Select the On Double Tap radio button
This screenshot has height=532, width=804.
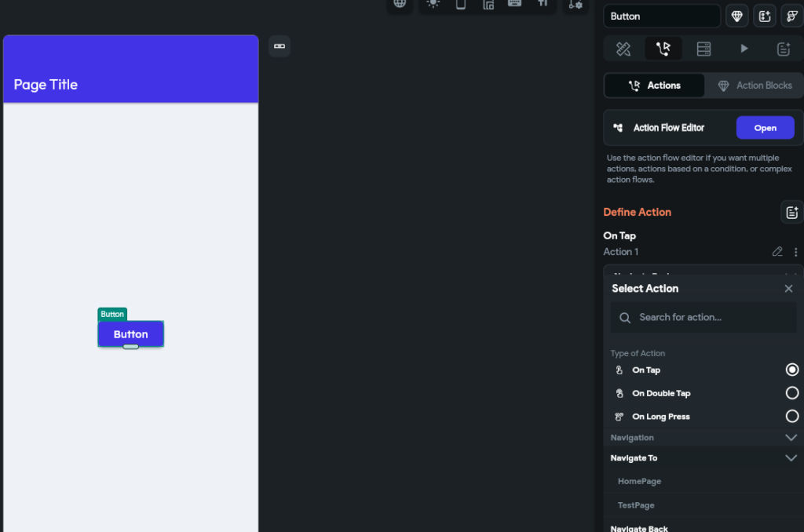click(x=791, y=393)
